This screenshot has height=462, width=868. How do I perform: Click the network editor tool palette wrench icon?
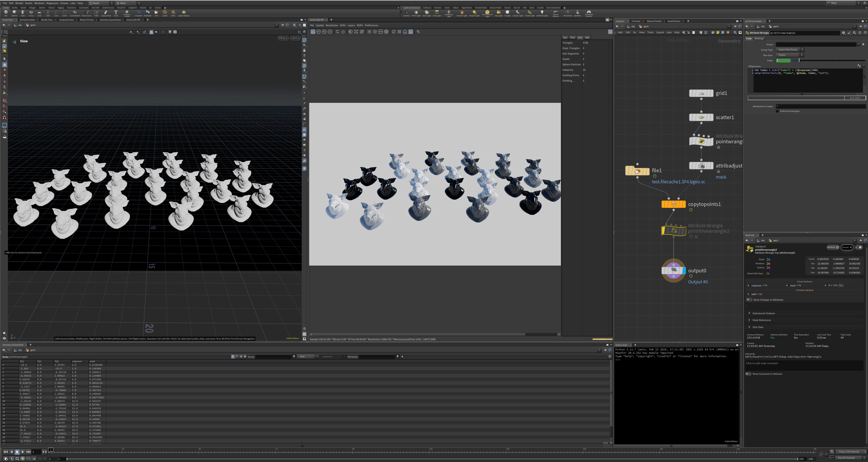[684, 33]
